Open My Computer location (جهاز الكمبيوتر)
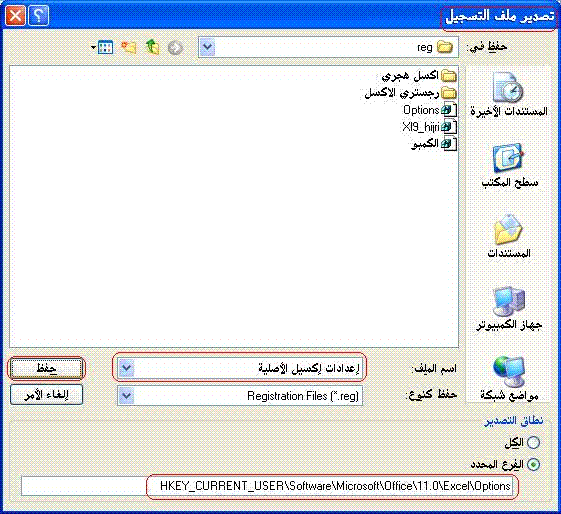The image size is (561, 514). pos(508,309)
